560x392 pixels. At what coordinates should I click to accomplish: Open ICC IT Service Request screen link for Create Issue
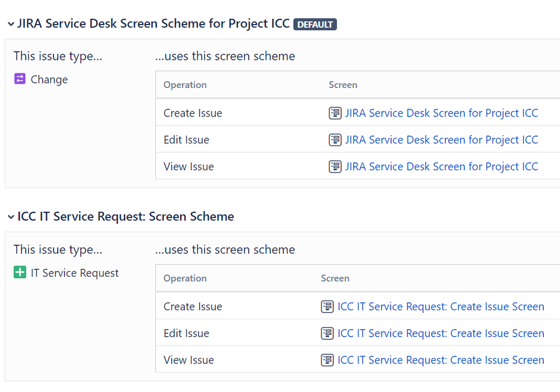(x=441, y=306)
